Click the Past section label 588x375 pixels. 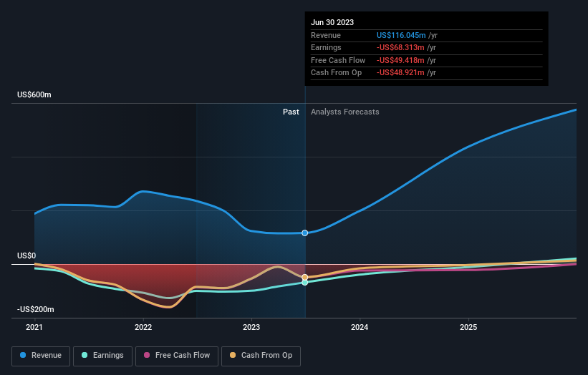(x=291, y=112)
